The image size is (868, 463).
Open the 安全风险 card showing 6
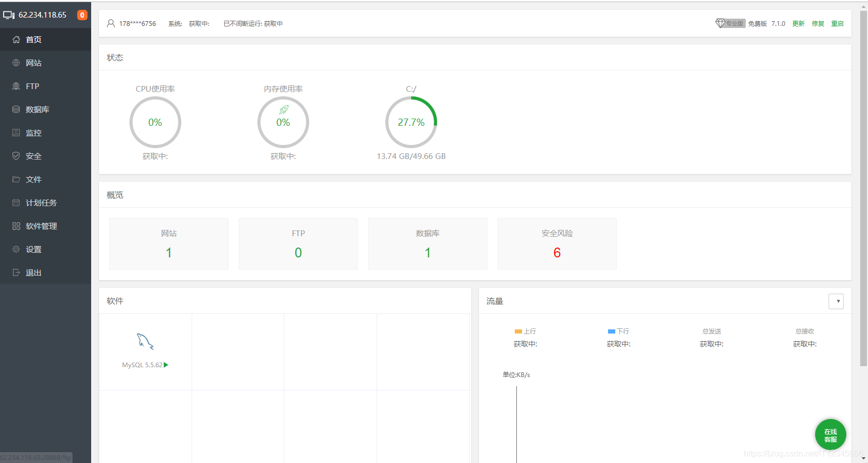coord(557,244)
